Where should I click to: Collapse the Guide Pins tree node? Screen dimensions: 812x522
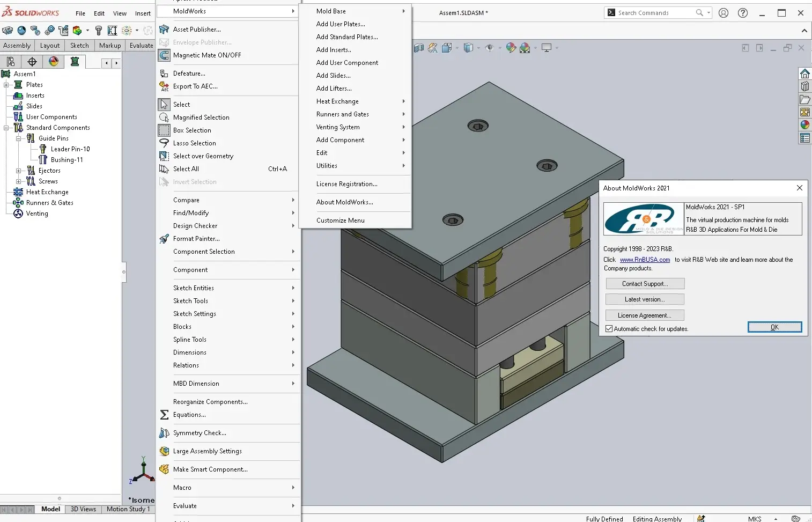(18, 138)
